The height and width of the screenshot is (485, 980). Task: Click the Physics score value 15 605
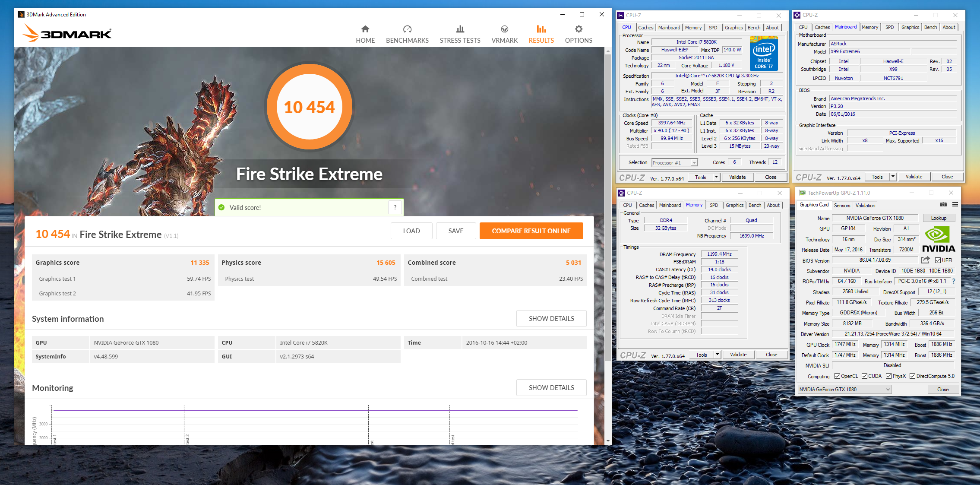click(386, 263)
